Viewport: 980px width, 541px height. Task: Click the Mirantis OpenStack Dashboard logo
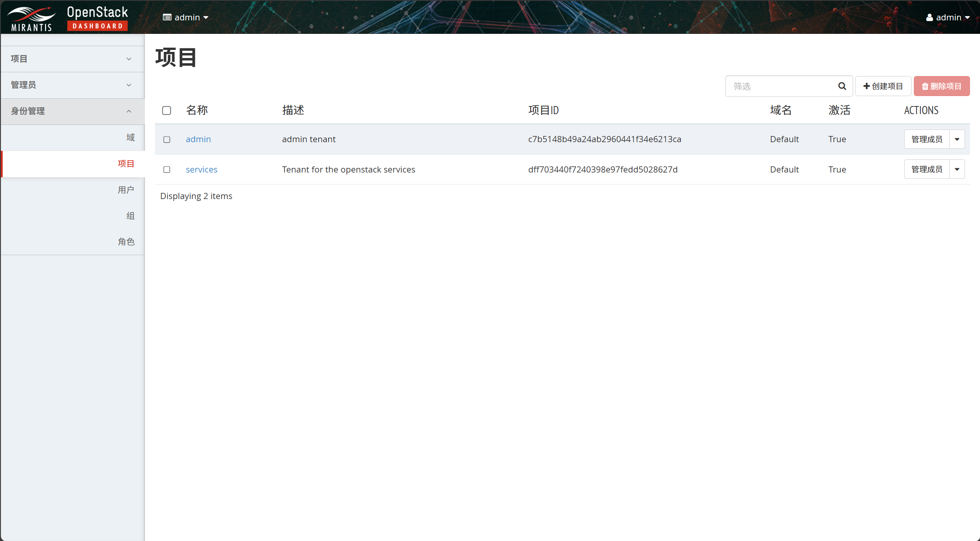68,18
